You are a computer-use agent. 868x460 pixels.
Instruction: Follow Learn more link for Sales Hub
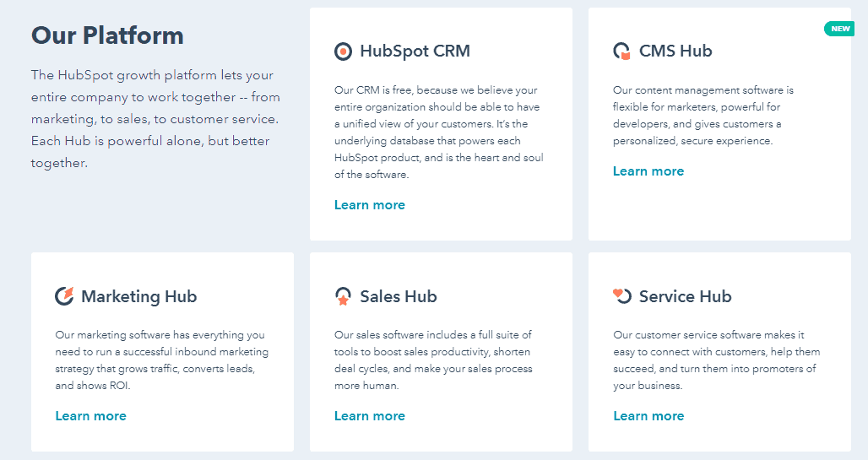(x=370, y=416)
